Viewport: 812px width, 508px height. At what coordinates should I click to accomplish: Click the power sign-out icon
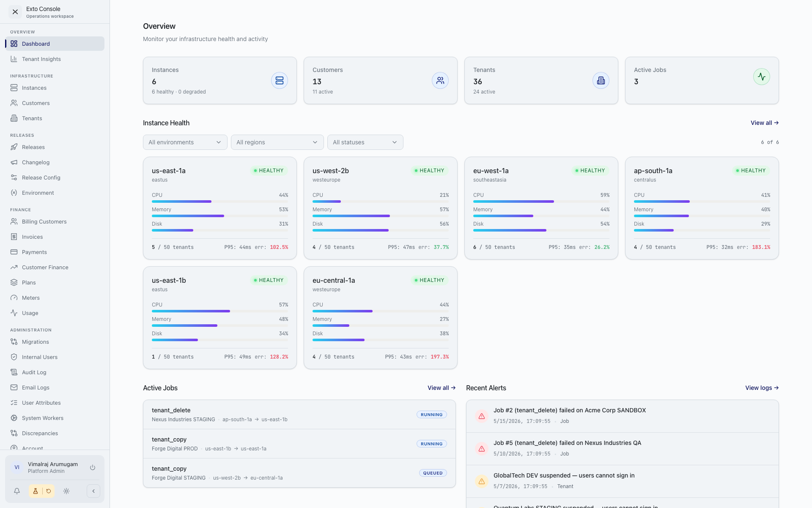pyautogui.click(x=93, y=467)
